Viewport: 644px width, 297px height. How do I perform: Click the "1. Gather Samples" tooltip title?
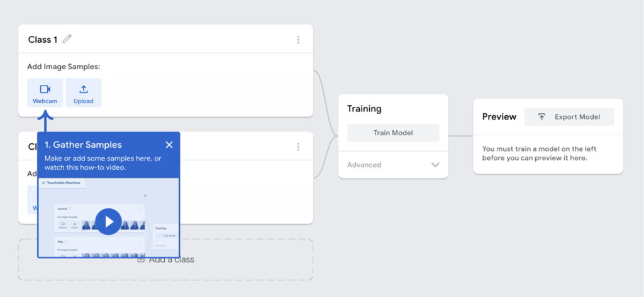(x=84, y=145)
